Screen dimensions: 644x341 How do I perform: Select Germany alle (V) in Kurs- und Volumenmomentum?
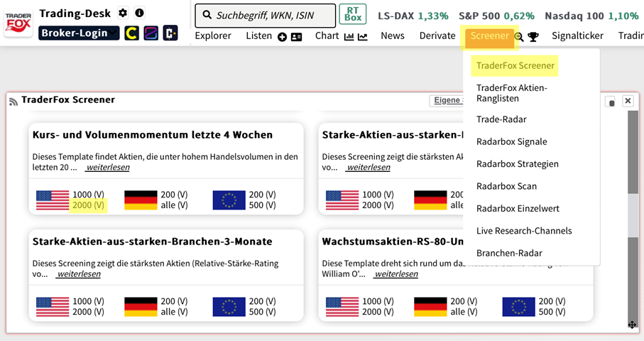coord(174,205)
